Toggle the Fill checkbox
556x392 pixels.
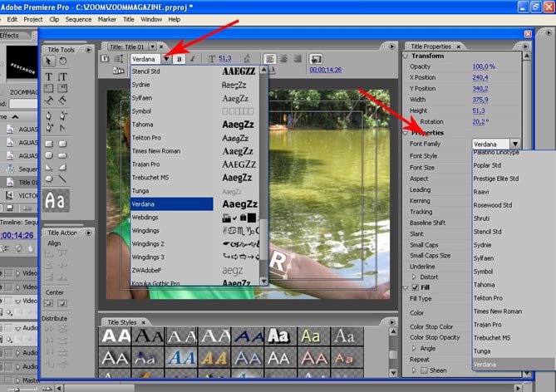pyautogui.click(x=415, y=287)
